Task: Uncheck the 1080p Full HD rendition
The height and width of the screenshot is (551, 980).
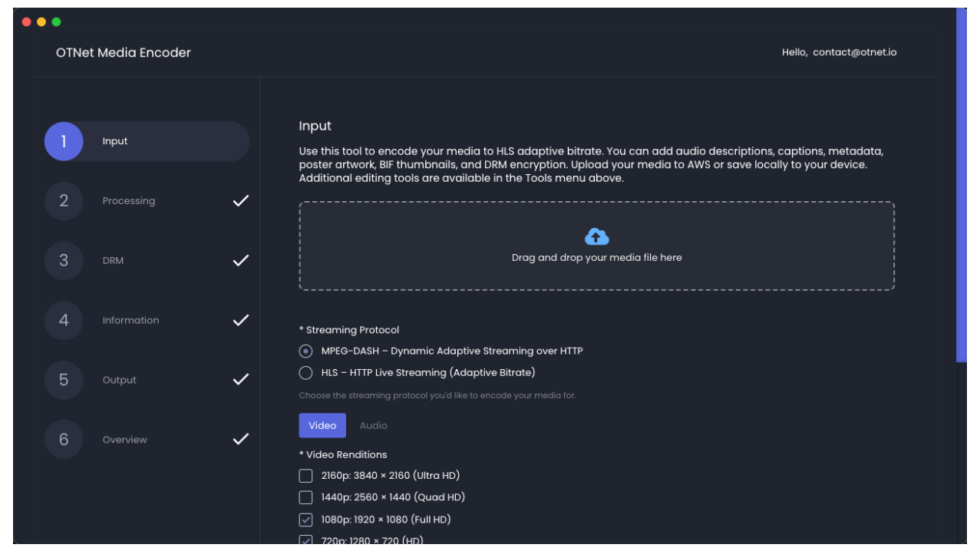Action: click(306, 520)
